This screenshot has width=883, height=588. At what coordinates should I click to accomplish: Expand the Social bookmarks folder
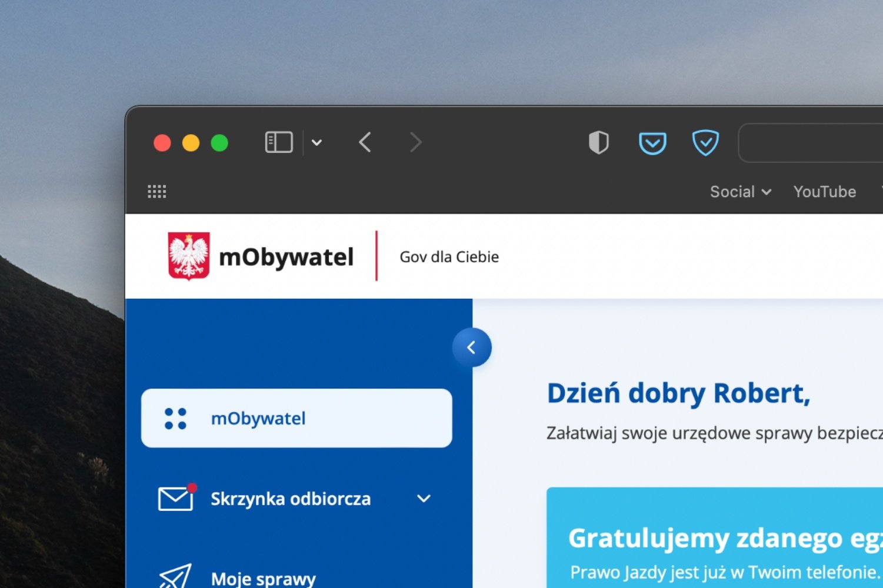pos(741,192)
